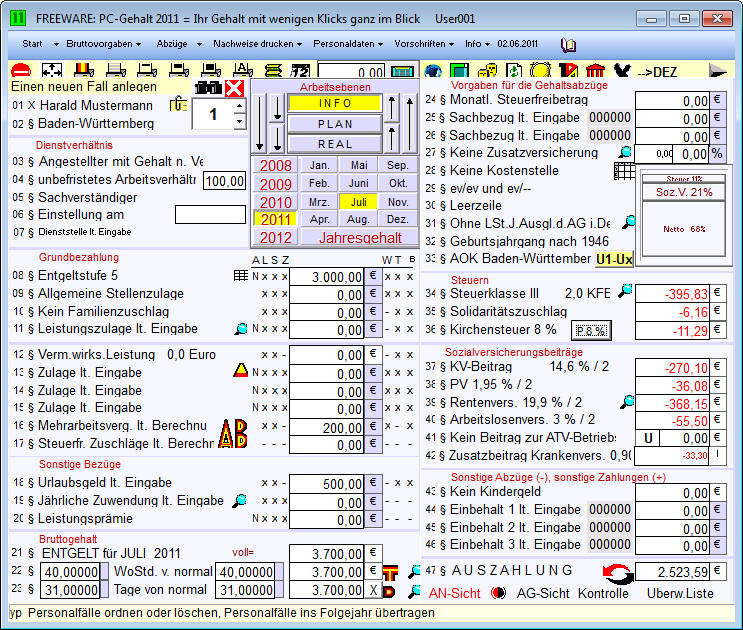743x630 pixels.
Task: Decrease case number with spinner down arrow
Action: (x=240, y=121)
